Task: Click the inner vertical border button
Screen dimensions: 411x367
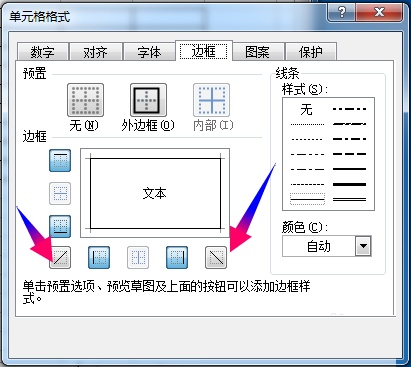Action: click(138, 257)
